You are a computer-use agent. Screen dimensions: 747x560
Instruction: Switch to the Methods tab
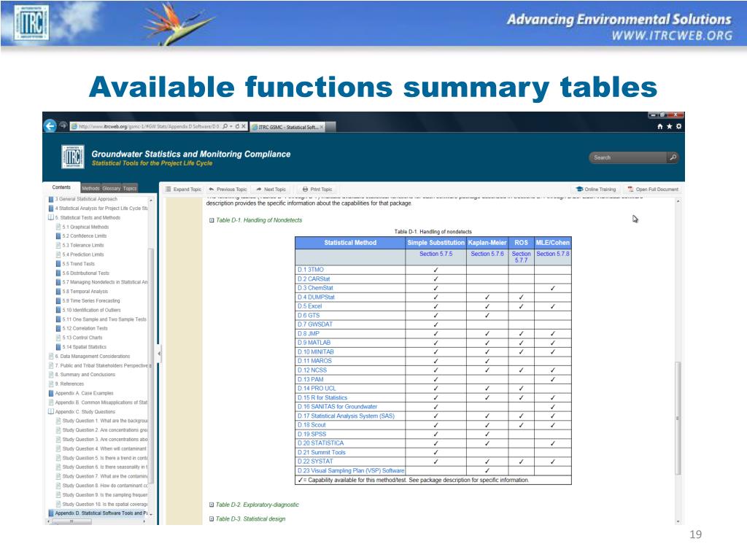[90, 189]
